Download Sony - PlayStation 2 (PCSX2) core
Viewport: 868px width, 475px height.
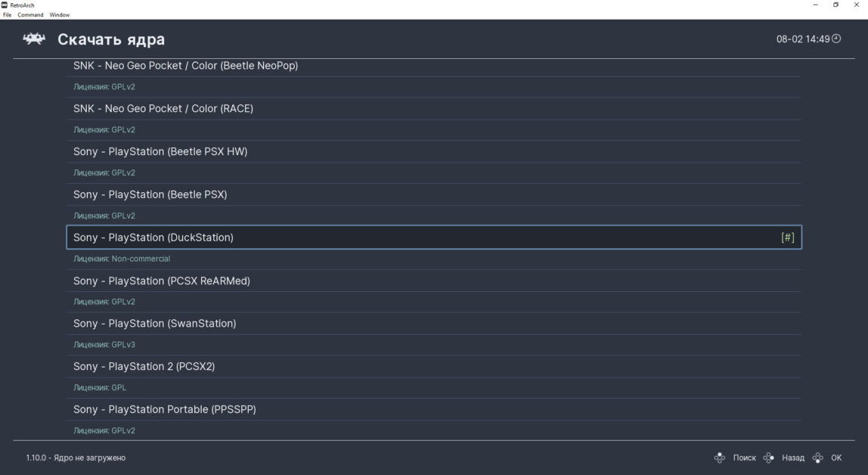click(144, 366)
